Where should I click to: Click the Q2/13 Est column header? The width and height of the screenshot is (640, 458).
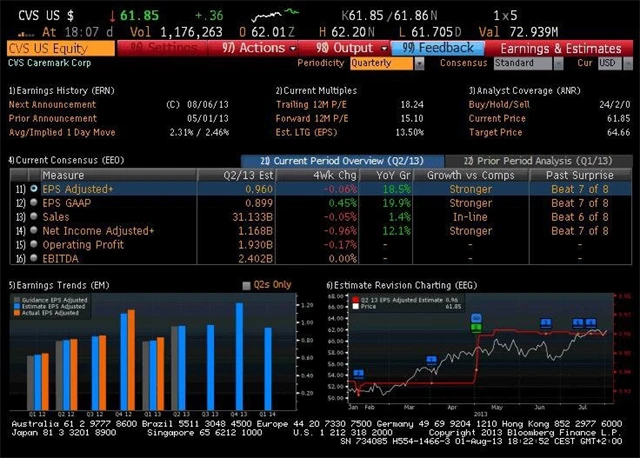(237, 175)
